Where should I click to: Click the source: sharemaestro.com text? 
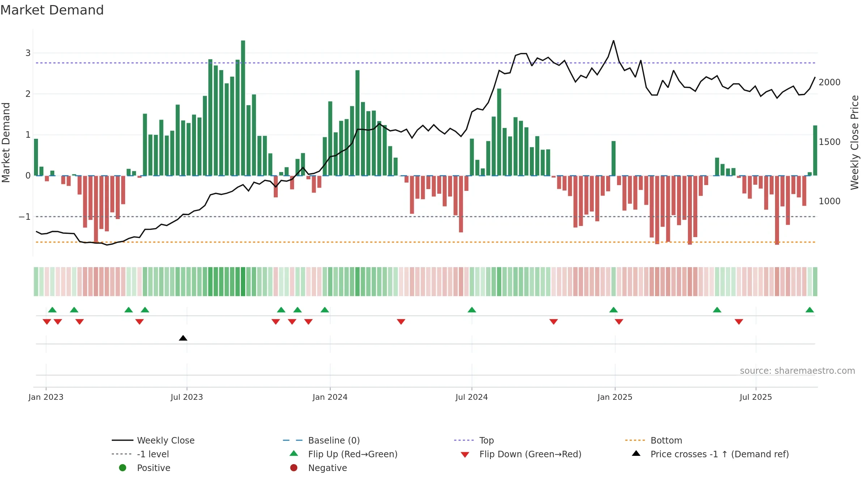(797, 371)
